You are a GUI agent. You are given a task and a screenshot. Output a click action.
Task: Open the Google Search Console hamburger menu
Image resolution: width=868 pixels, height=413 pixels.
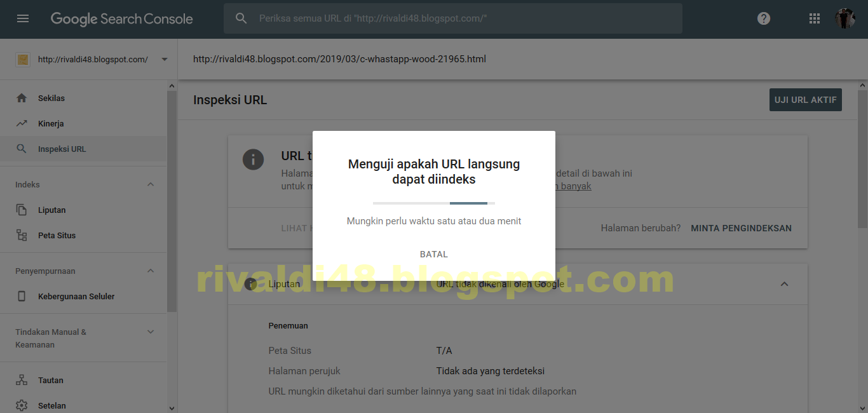click(x=24, y=18)
